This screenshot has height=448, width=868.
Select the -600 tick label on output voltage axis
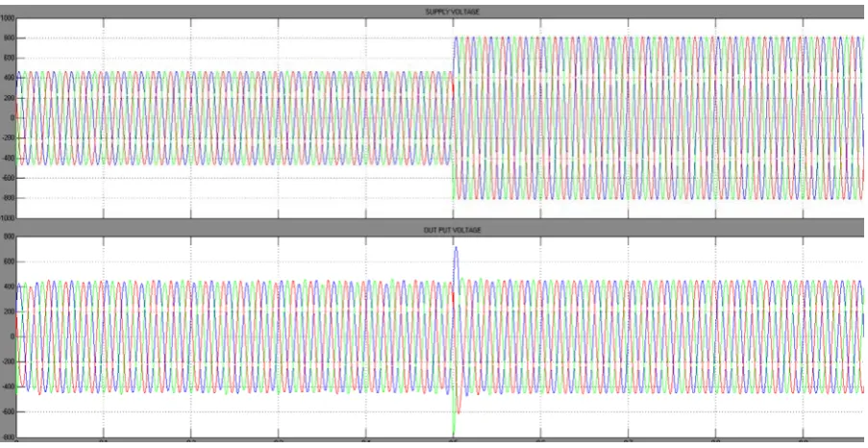[x=8, y=411]
